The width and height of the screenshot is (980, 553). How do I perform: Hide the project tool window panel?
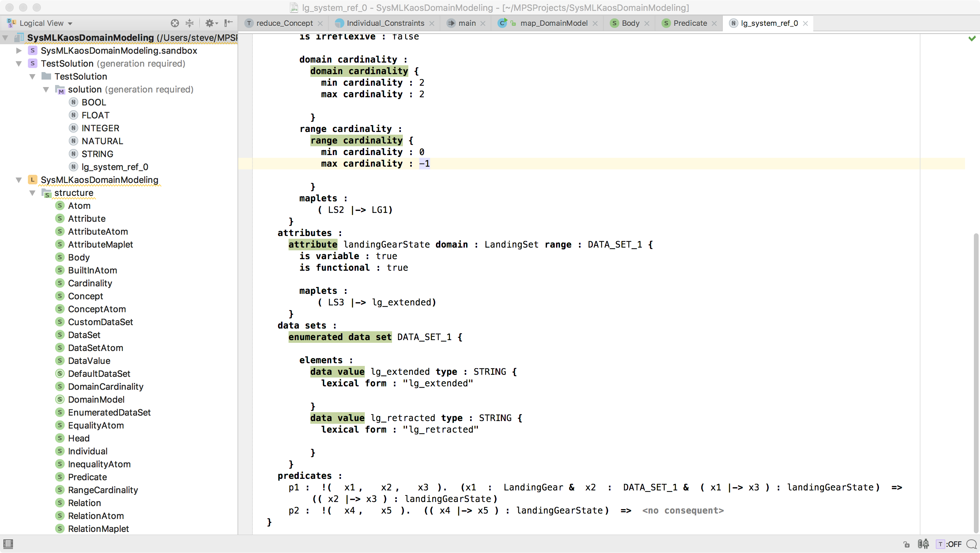point(228,23)
